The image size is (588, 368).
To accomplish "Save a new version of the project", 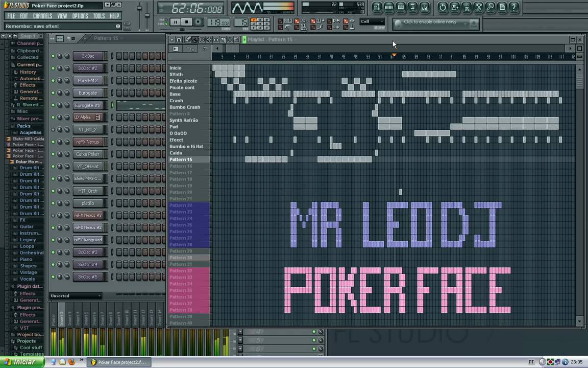I will point(454,7).
